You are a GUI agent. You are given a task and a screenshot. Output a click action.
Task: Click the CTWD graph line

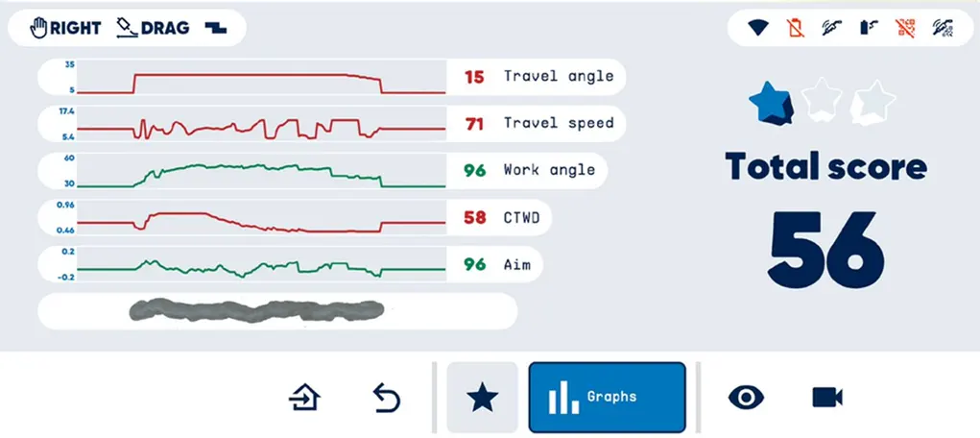(259, 218)
